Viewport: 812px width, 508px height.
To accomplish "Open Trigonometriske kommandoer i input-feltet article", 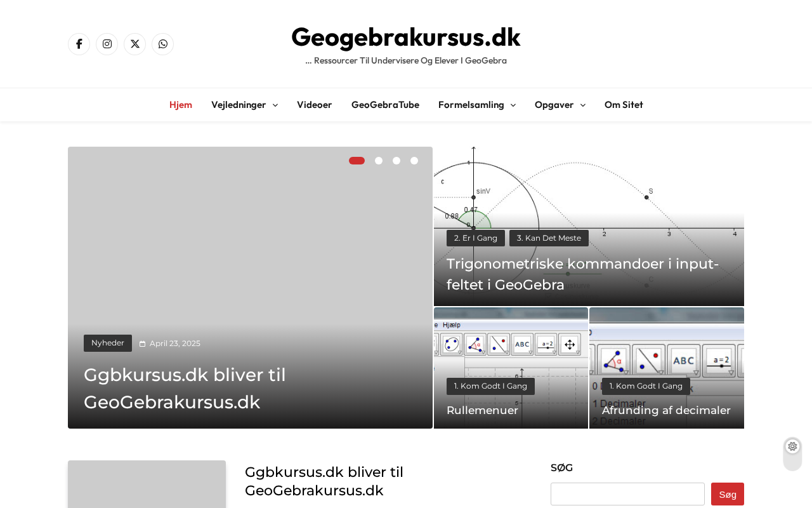I will (582, 274).
